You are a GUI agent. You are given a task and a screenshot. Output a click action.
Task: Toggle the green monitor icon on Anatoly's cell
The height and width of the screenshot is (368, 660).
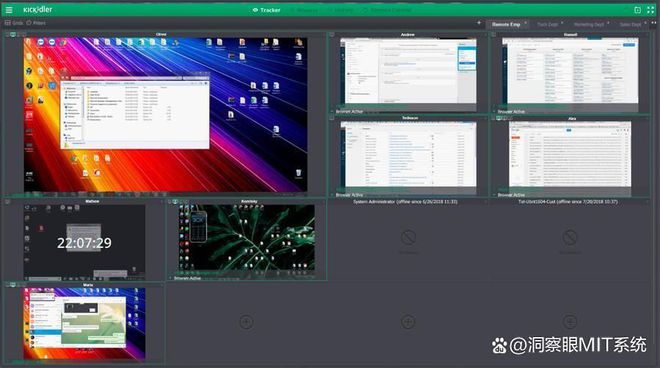coord(176,202)
